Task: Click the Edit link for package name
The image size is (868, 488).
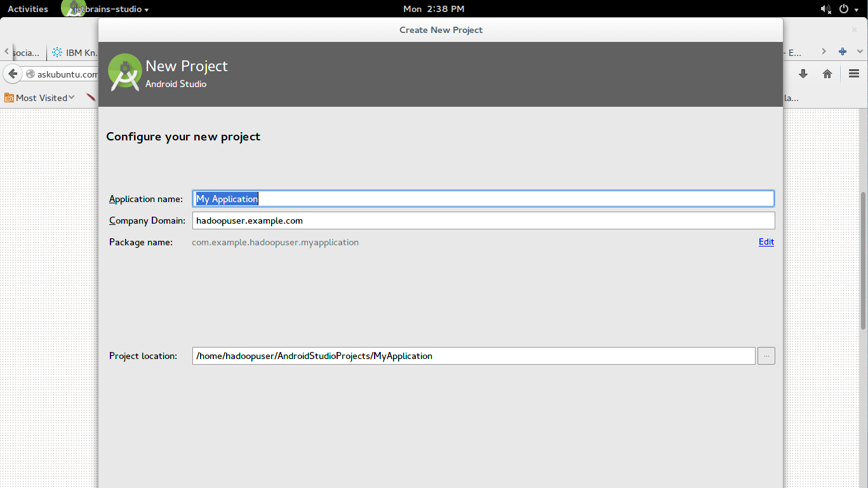Action: [x=766, y=242]
